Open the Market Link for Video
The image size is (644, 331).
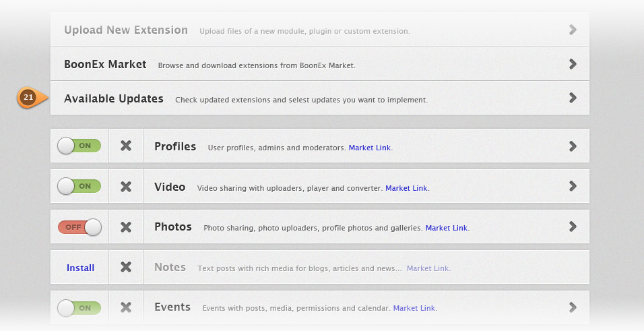[x=406, y=188]
